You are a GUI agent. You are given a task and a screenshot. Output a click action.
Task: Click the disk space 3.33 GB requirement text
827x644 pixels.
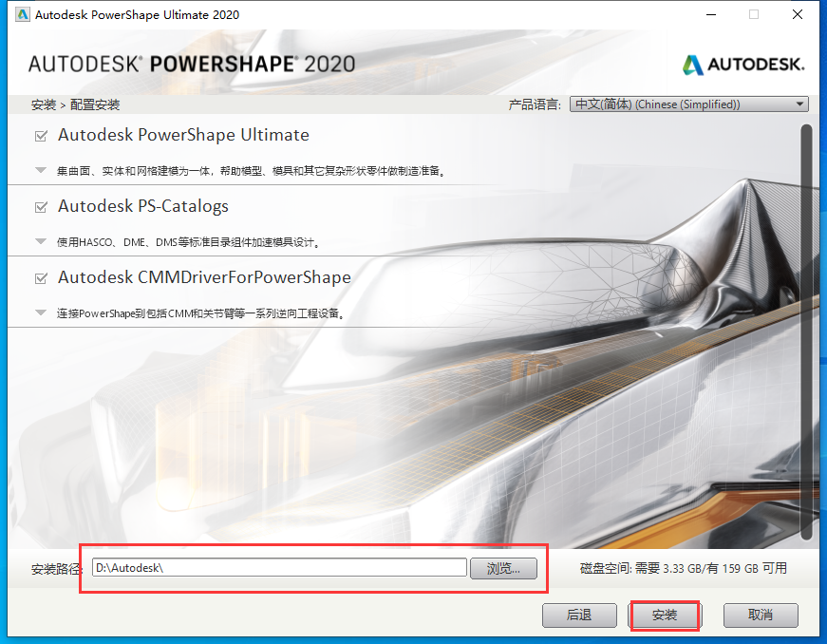(684, 569)
